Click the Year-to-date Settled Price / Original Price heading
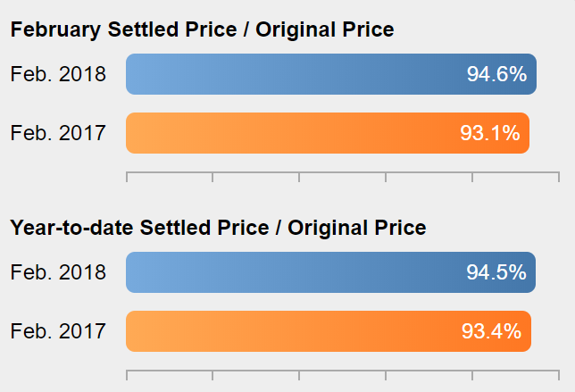Image resolution: width=575 pixels, height=392 pixels. (x=218, y=228)
